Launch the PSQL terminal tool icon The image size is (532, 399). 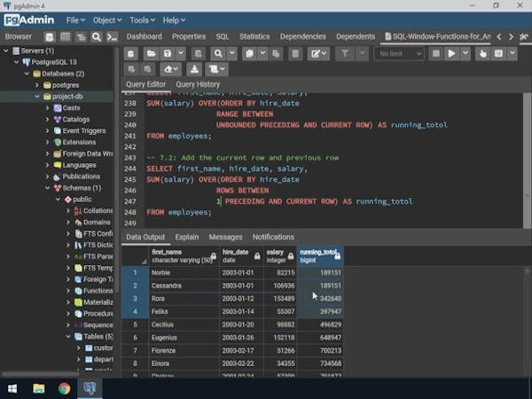click(x=113, y=36)
